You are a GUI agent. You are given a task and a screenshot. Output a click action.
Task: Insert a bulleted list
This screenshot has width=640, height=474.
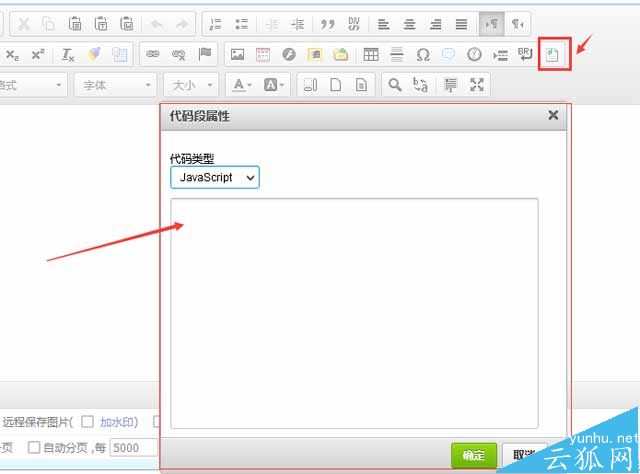[242, 24]
